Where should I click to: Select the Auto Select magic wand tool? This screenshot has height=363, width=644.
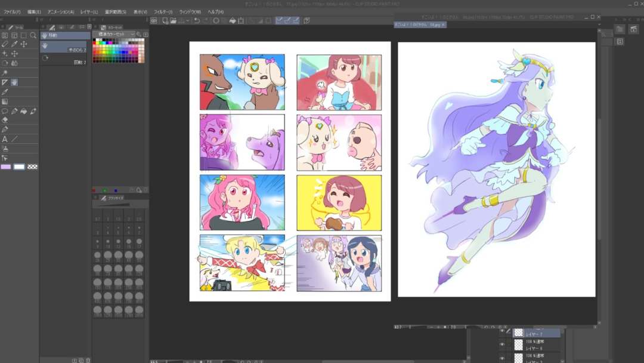[5, 73]
